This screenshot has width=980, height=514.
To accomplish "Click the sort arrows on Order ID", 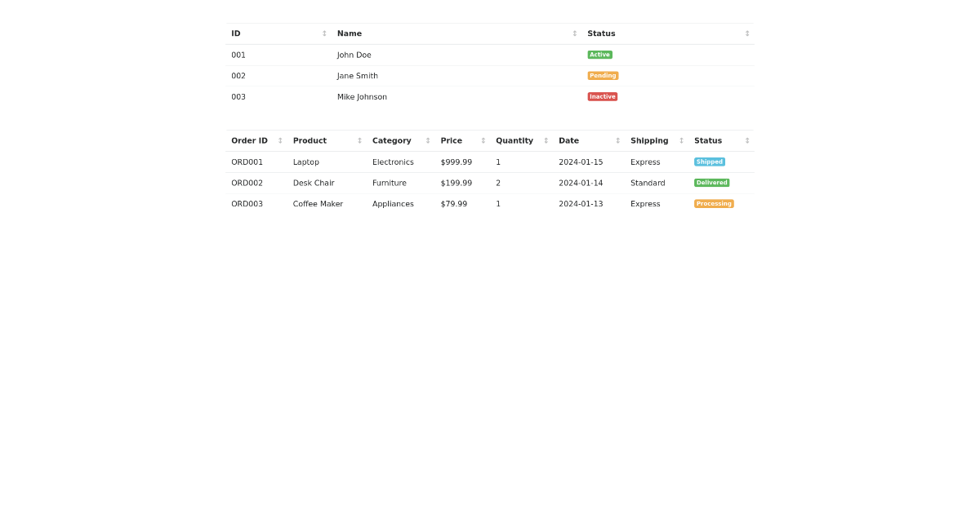I will pos(279,140).
